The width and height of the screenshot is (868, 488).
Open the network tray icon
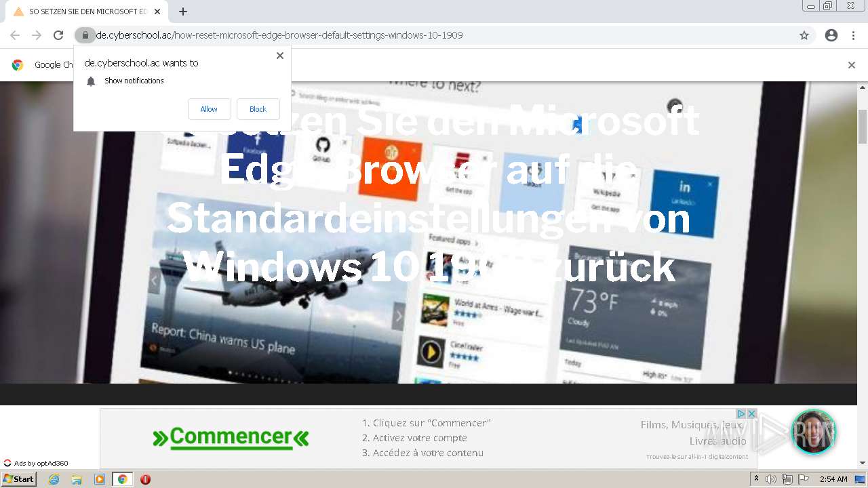pyautogui.click(x=787, y=479)
